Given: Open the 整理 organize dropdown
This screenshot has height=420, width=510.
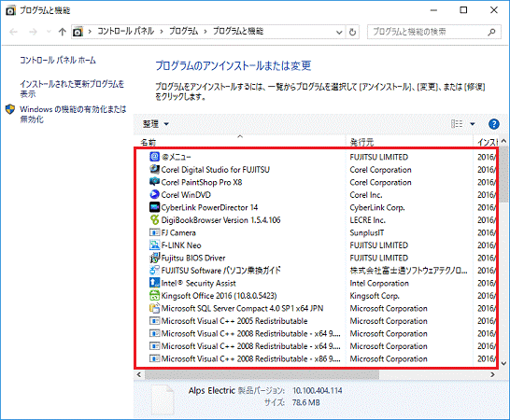Looking at the screenshot, I should (156, 124).
